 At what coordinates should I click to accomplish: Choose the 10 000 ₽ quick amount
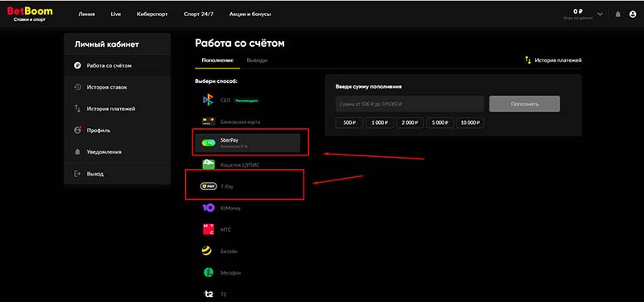coord(470,122)
